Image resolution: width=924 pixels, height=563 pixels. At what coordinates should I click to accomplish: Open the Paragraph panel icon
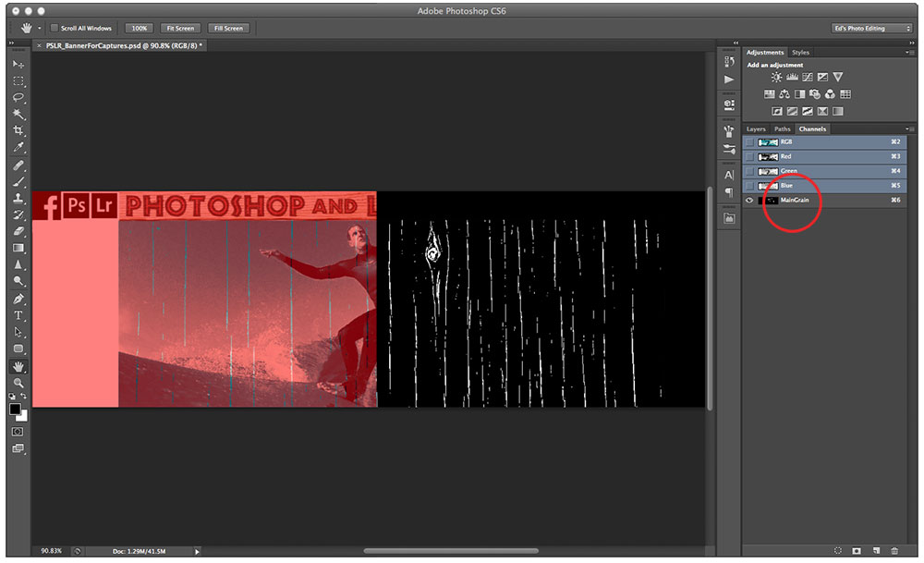(x=729, y=192)
